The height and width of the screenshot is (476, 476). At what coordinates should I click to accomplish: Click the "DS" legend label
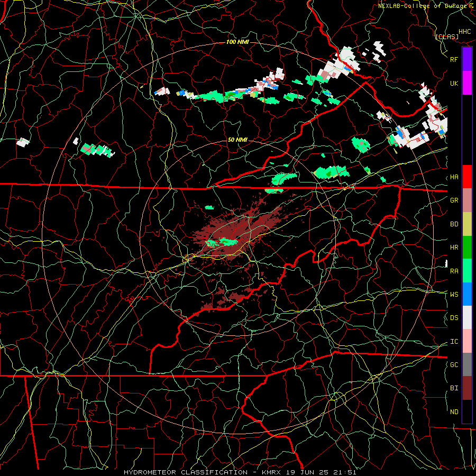(x=454, y=318)
